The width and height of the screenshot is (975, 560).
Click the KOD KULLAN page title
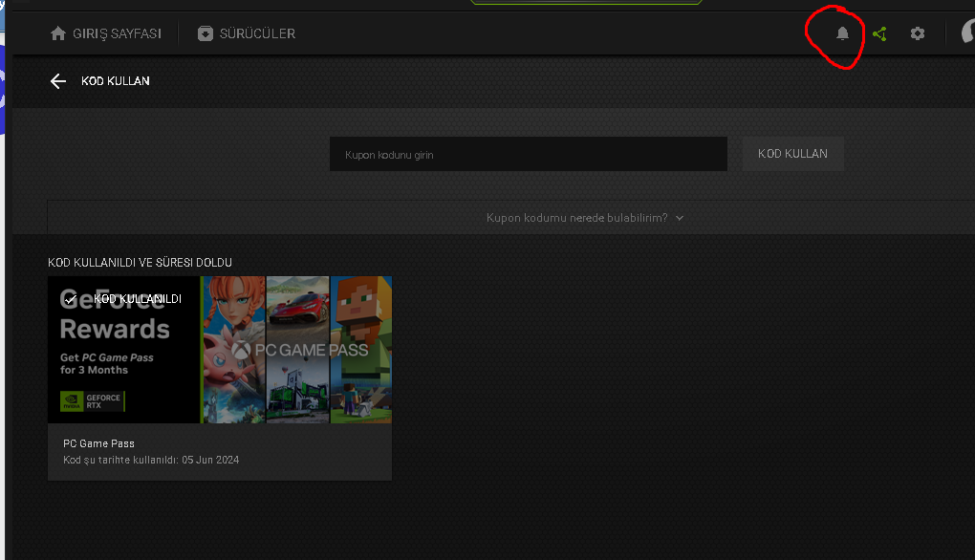(115, 81)
